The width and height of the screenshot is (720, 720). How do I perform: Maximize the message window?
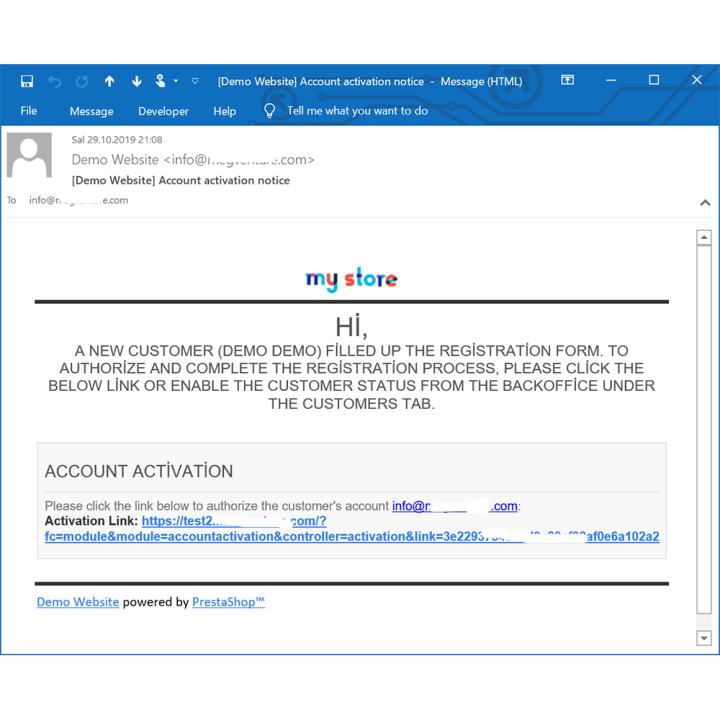coord(654,80)
